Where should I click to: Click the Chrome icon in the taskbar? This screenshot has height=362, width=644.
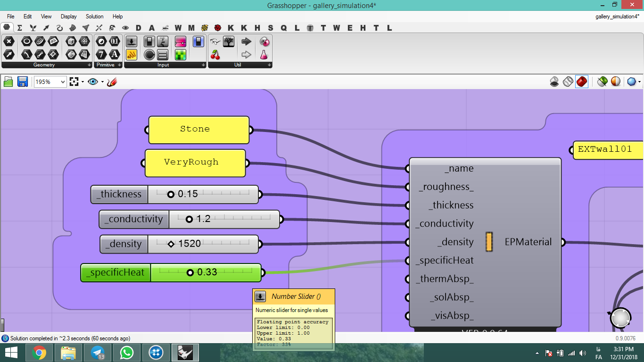click(39, 353)
